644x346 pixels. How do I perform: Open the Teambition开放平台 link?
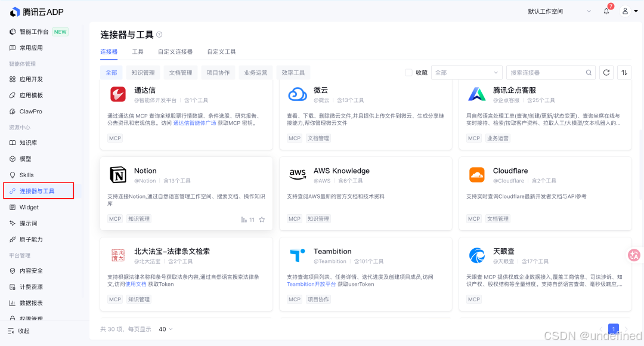[311, 284]
